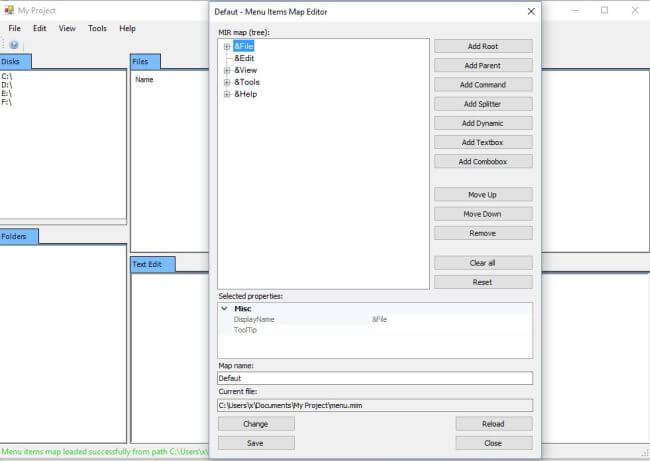Screen dimensions: 650x461
Task: Click the Reload button
Action: (x=494, y=424)
